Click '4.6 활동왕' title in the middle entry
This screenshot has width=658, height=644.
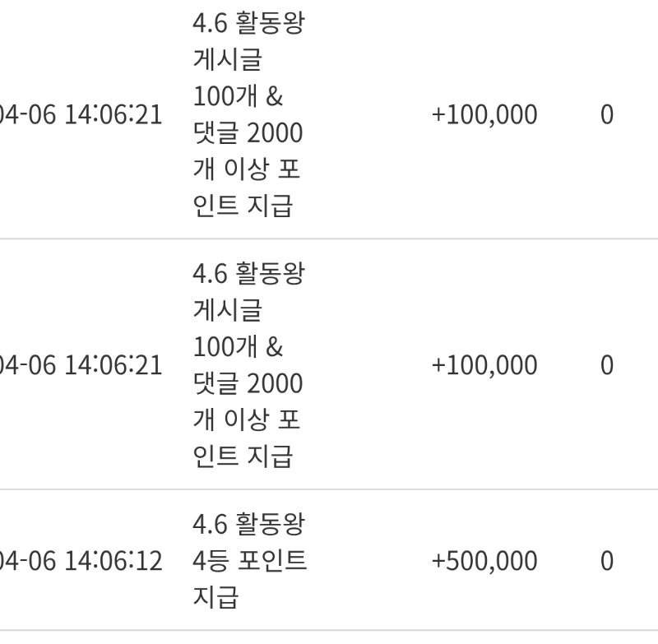pos(248,274)
